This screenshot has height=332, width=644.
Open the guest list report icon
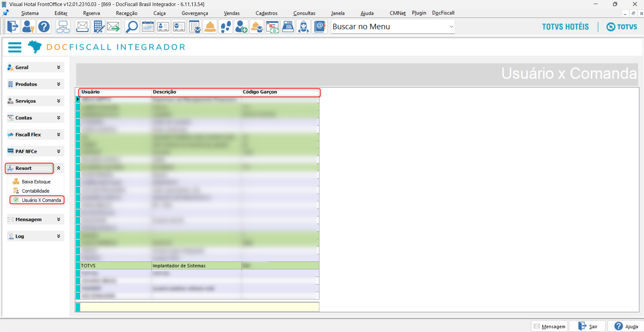[195, 27]
